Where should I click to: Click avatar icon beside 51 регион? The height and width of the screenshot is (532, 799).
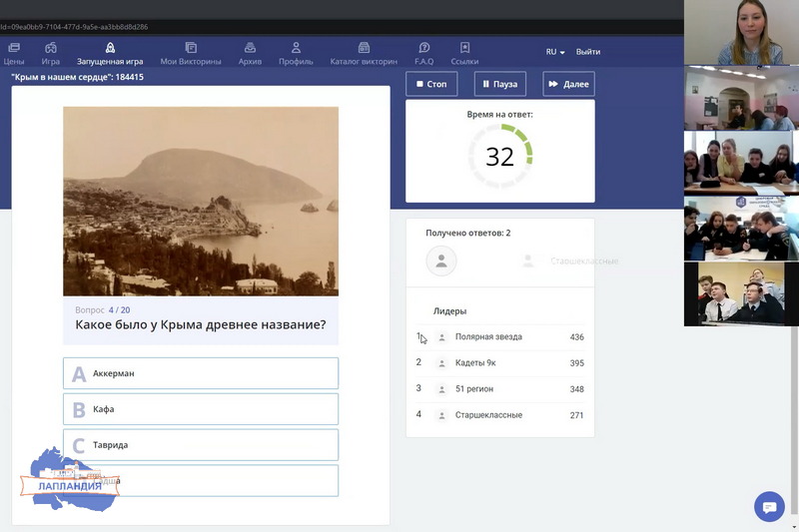pos(442,389)
